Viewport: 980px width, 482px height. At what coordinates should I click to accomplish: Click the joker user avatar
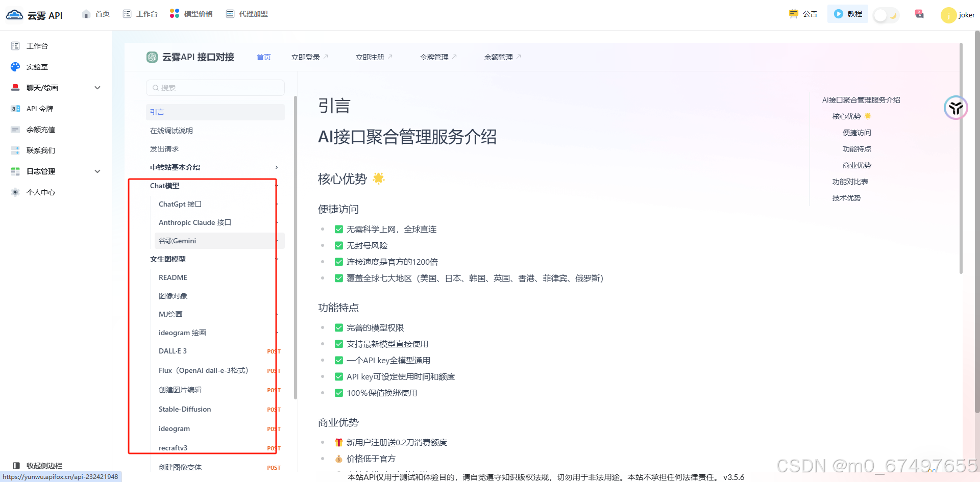click(948, 15)
